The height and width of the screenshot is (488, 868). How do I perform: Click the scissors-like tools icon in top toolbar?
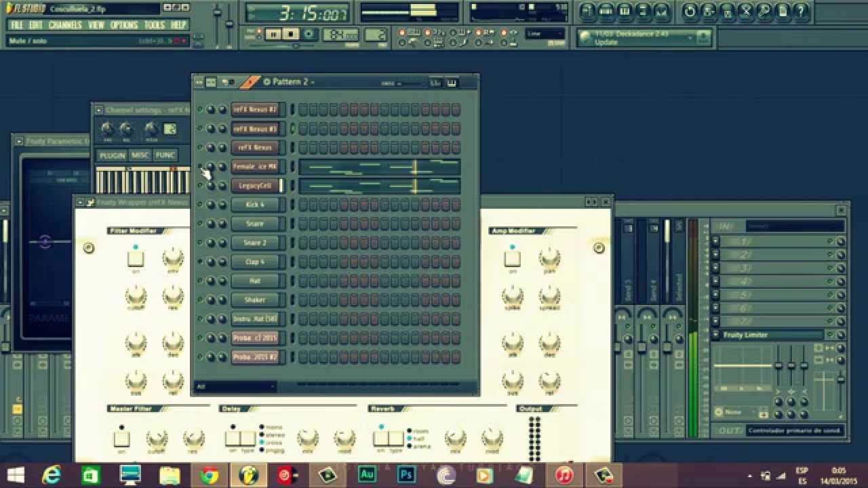pyautogui.click(x=745, y=12)
